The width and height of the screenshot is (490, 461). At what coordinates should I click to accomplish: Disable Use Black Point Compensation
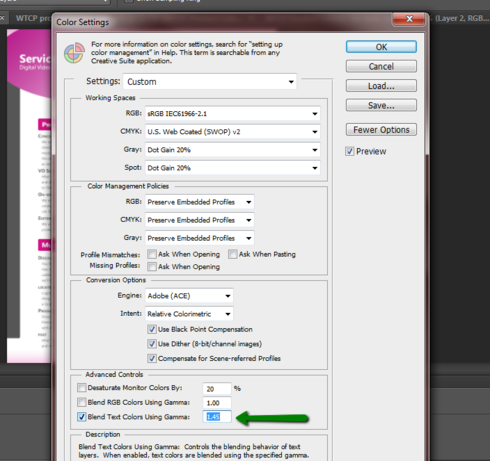click(152, 329)
